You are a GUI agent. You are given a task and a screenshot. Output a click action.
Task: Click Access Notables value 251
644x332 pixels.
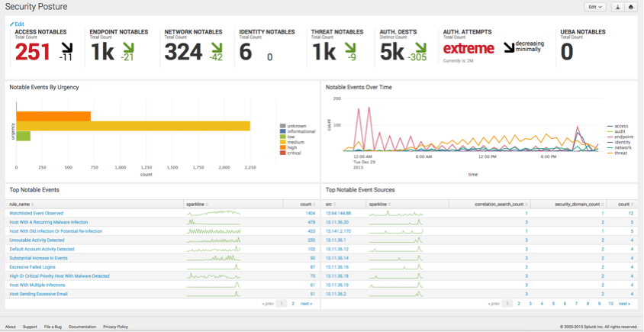33,52
